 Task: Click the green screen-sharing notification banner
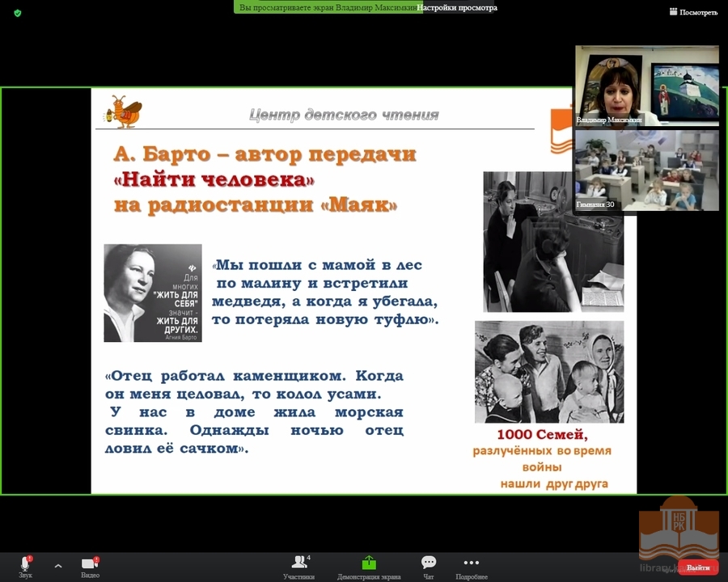[328, 7]
